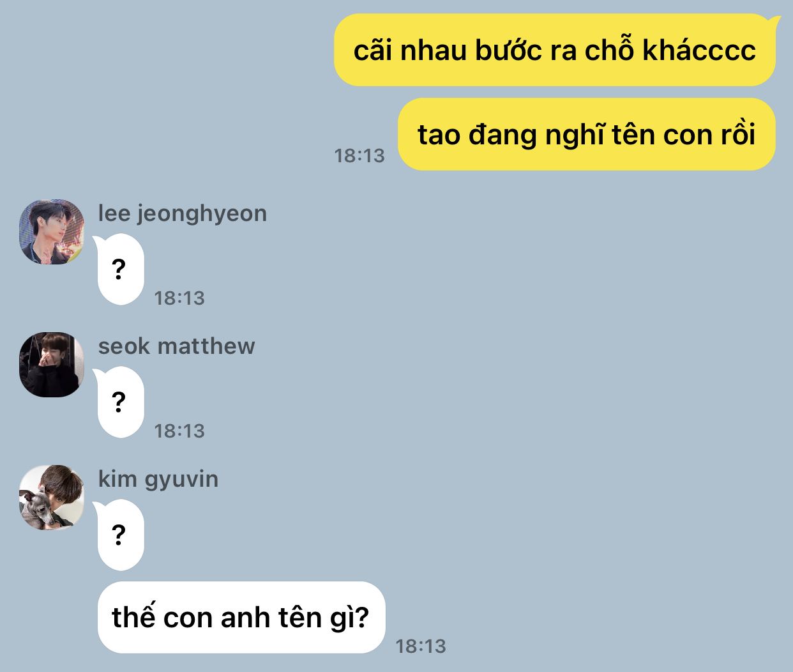Screen dimensions: 793x672
Task: Open lee jeonghyeon's profile picture
Action: pyautogui.click(x=52, y=231)
